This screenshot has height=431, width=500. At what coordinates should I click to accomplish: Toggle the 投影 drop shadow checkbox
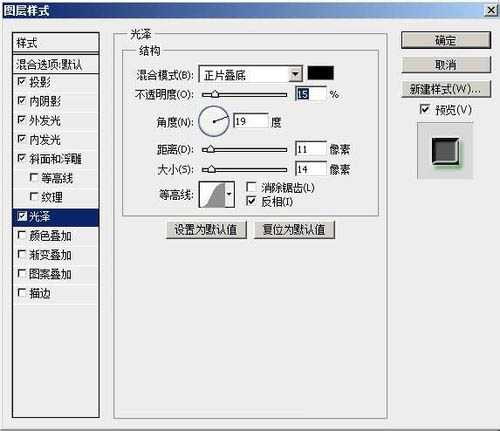[x=22, y=81]
